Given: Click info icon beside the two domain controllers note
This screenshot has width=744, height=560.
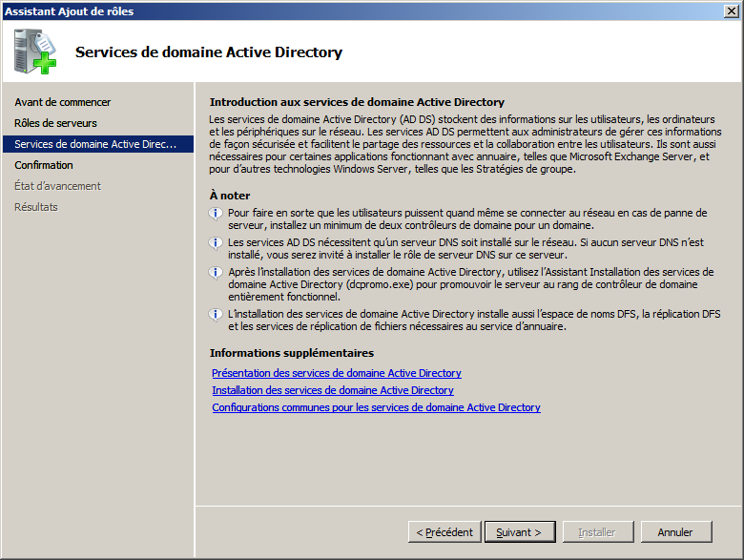Looking at the screenshot, I should [216, 213].
